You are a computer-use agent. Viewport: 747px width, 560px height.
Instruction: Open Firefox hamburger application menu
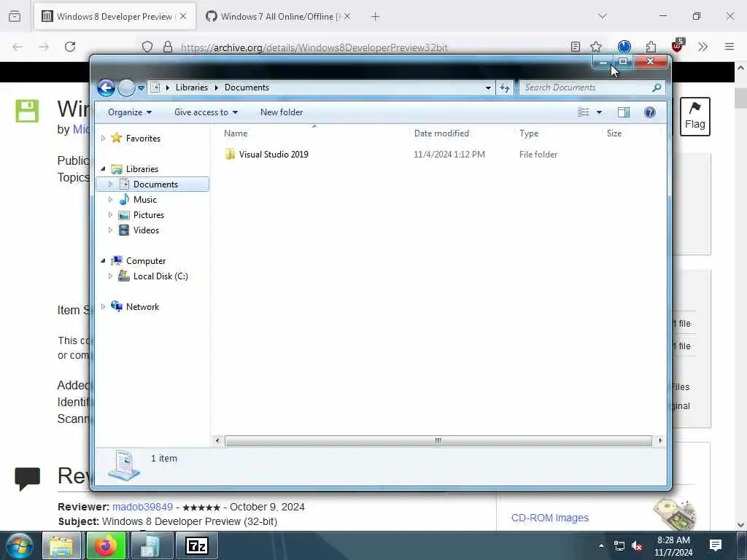point(729,47)
